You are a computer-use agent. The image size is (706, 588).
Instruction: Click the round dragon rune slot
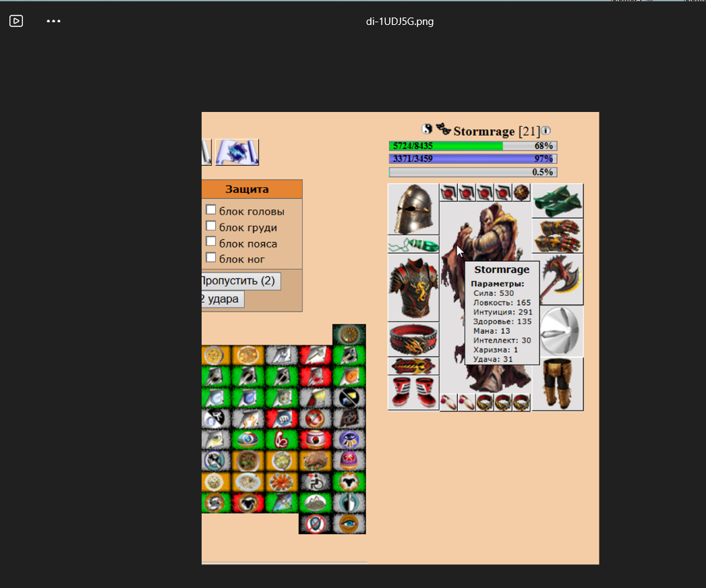pos(521,192)
